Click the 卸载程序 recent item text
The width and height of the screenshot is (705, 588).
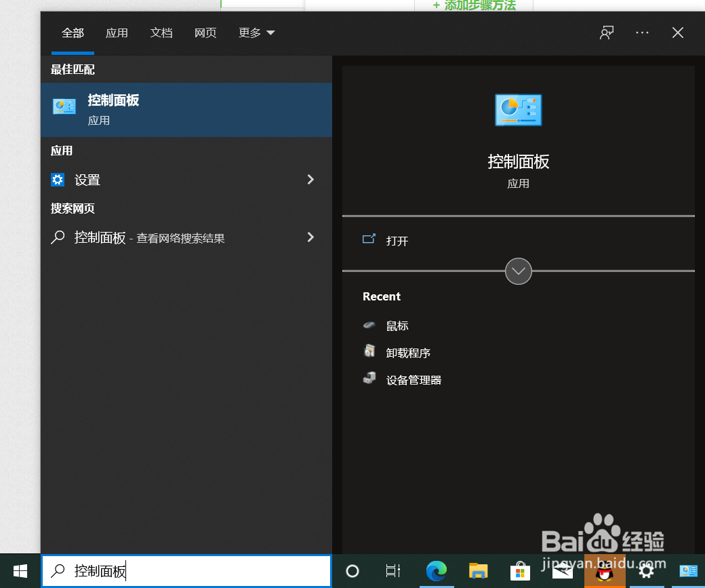pos(408,353)
